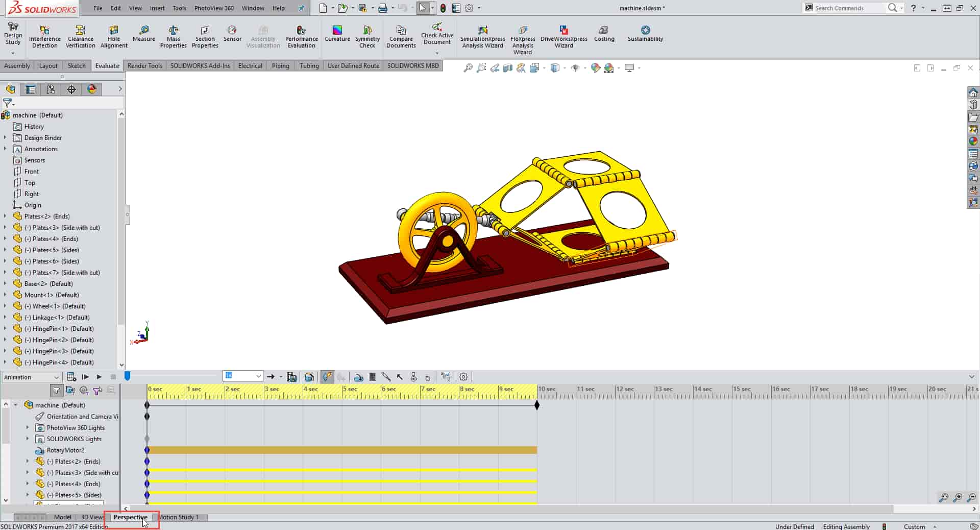This screenshot has height=530, width=980.
Task: Expand PhotoView 360 Lights in the MotionManager tree
Action: pos(27,428)
